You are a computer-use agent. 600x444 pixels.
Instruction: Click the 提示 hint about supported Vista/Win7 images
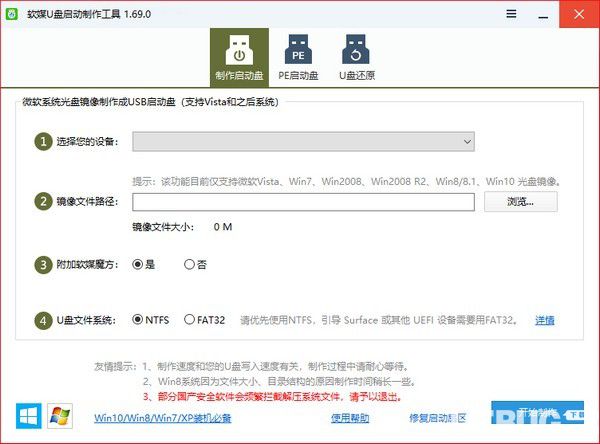pyautogui.click(x=346, y=181)
